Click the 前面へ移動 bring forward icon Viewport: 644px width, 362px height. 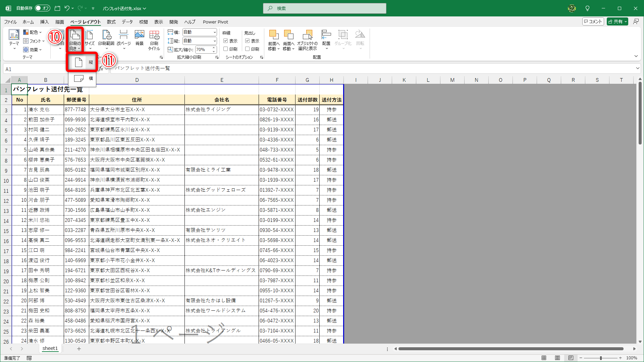[274, 35]
